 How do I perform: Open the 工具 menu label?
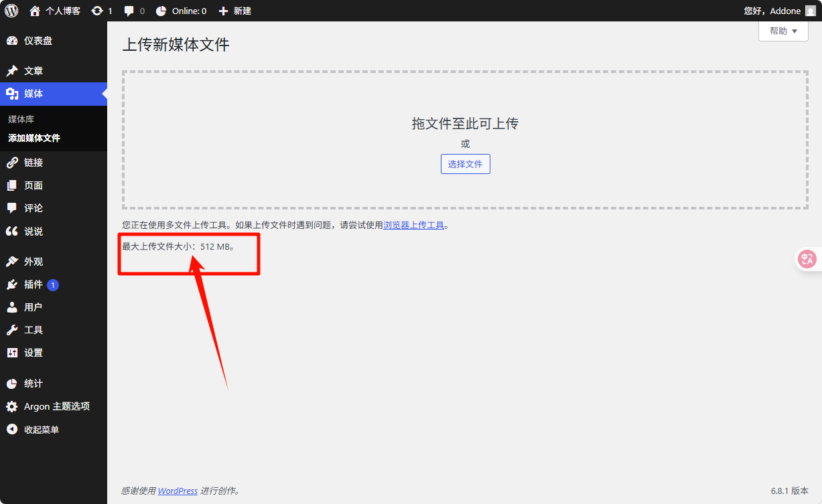click(33, 330)
